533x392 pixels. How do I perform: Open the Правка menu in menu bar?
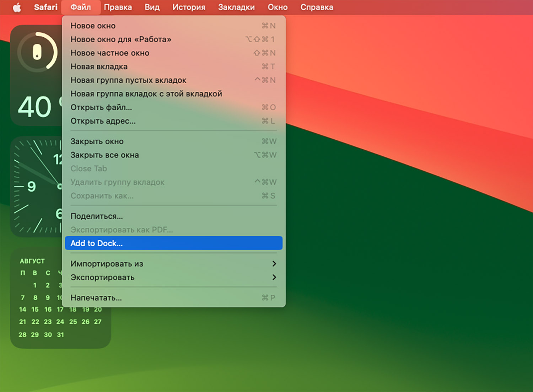click(x=118, y=7)
